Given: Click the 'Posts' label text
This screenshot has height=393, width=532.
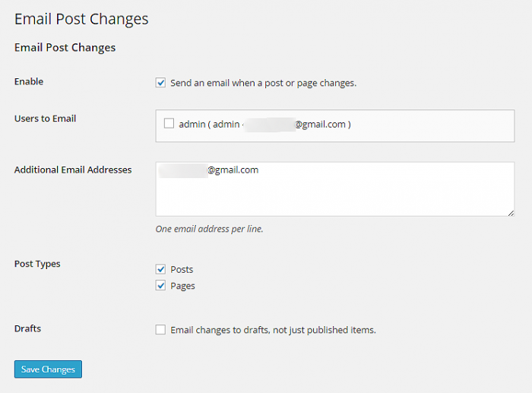Looking at the screenshot, I should pyautogui.click(x=182, y=269).
